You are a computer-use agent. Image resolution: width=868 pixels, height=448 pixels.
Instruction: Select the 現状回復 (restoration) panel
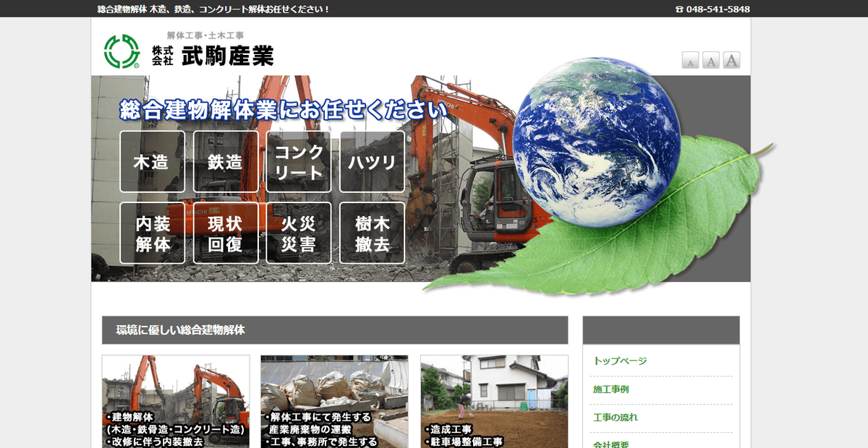(x=226, y=233)
